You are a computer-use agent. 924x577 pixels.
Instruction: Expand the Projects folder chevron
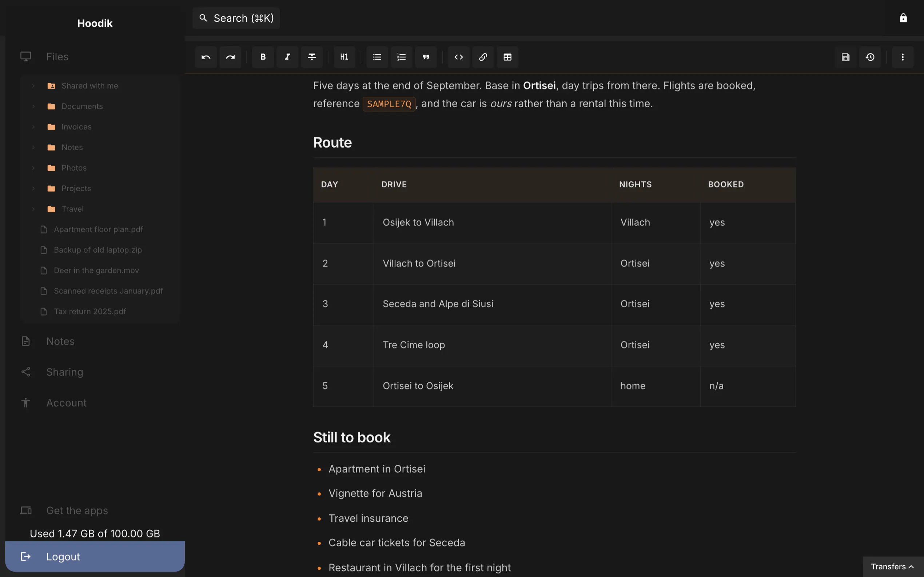[x=33, y=189]
